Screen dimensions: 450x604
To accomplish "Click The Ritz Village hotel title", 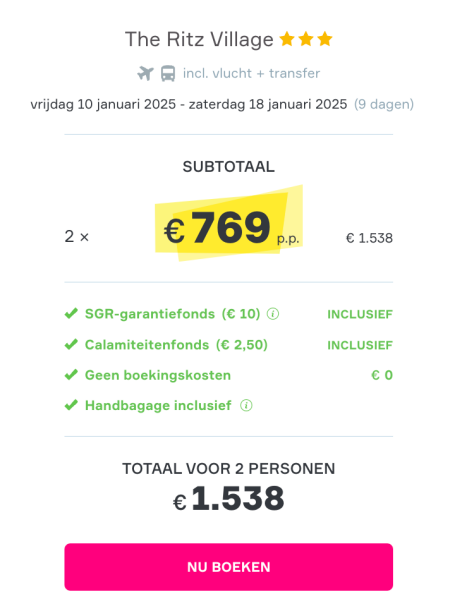I will tap(199, 39).
